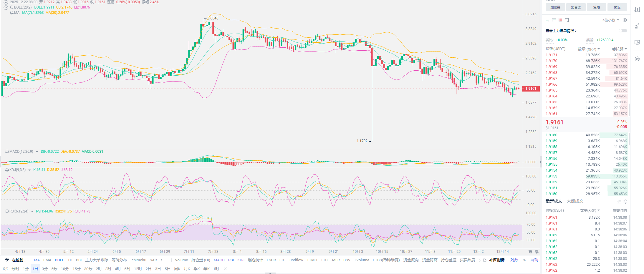
Task: Show buy-orders-only order book view
Action: 554,20
